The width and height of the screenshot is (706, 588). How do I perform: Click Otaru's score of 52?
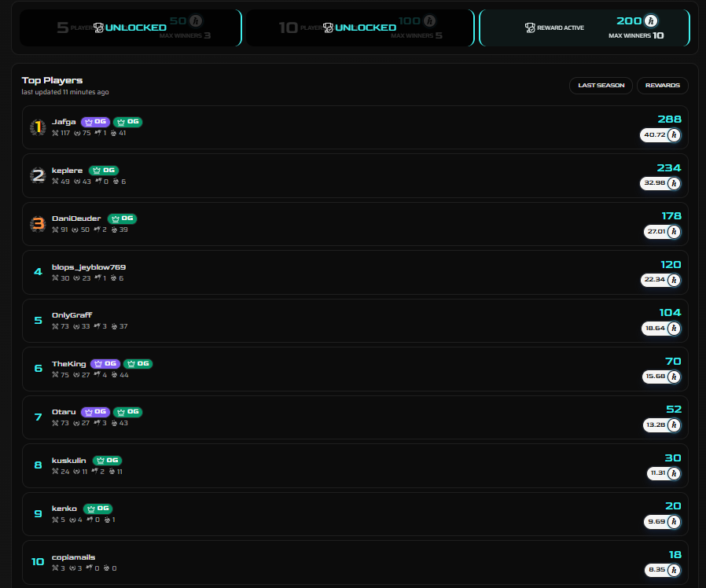click(674, 410)
